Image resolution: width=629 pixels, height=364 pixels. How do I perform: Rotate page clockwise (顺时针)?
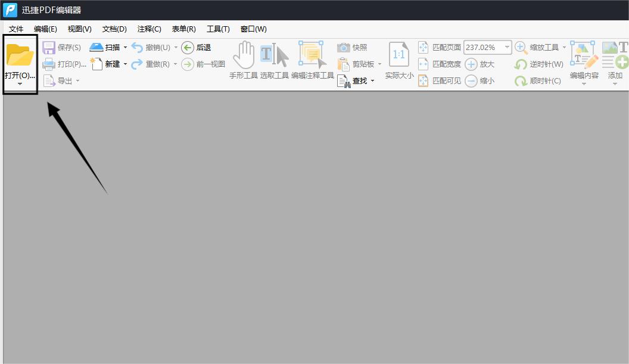[x=536, y=80]
